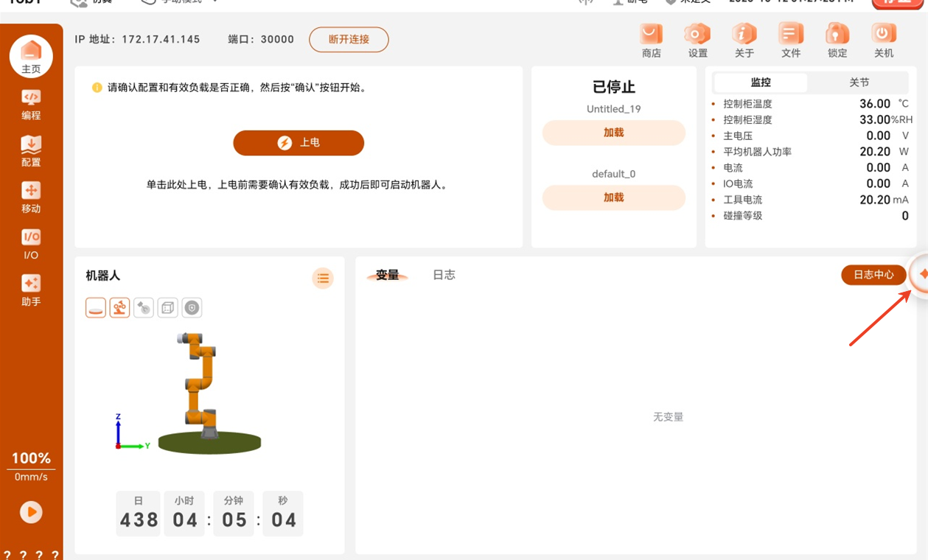Toggle the cube boundary display
Image resolution: width=928 pixels, height=560 pixels.
168,308
